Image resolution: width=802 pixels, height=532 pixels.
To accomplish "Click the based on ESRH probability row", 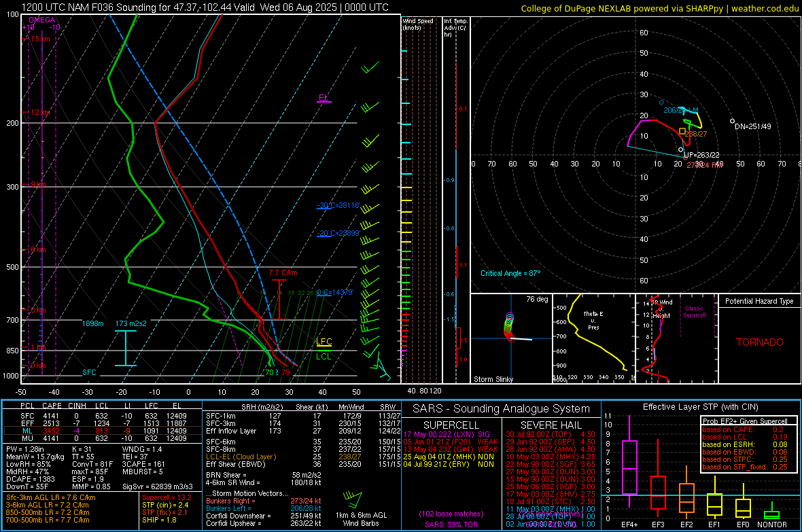I will (x=745, y=444).
